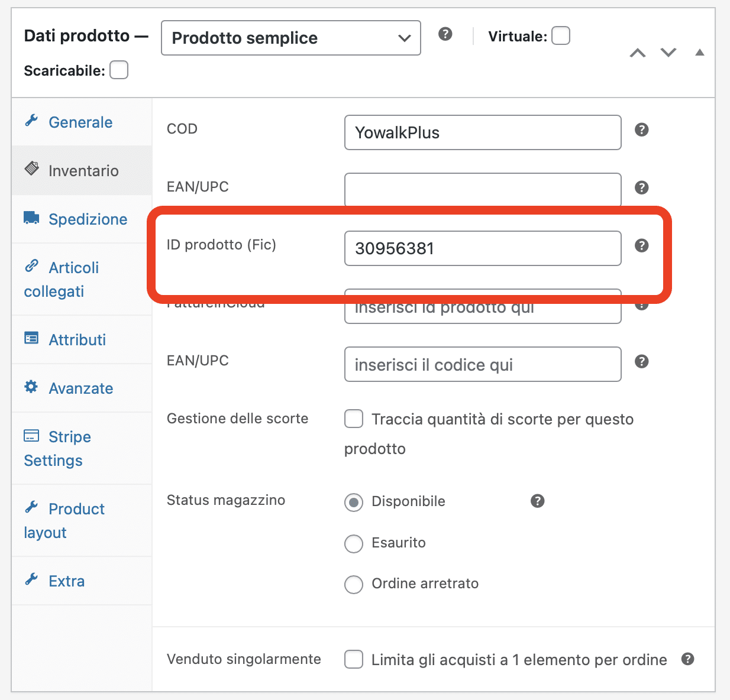The image size is (730, 700).
Task: Click the COD field containing YowalkPlus
Action: (x=482, y=132)
